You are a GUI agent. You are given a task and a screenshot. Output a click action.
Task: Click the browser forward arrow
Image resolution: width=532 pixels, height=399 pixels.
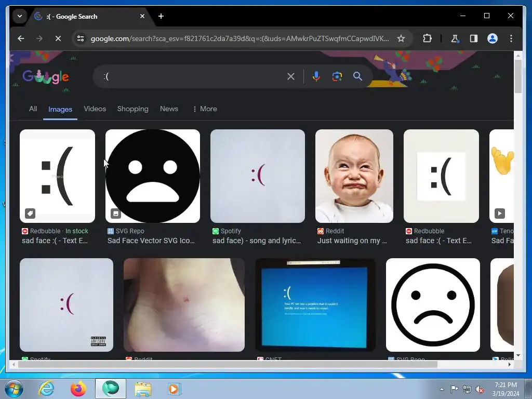click(39, 38)
